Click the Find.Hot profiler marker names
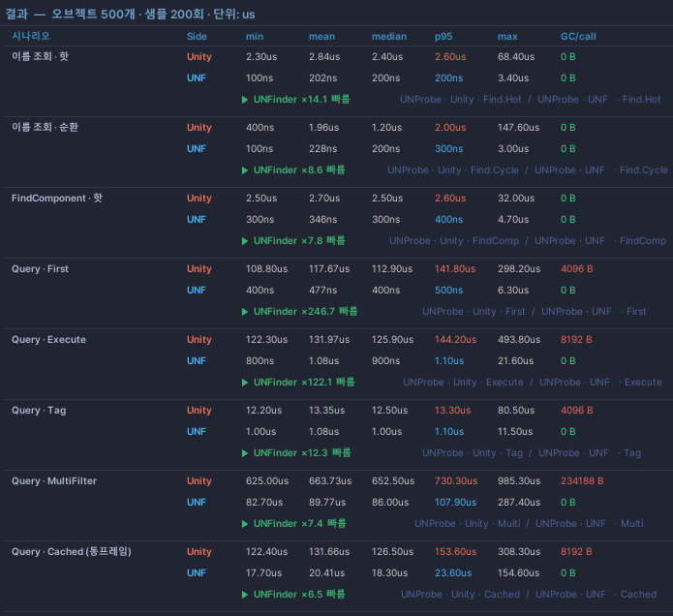This screenshot has height=616, width=673. (531, 100)
